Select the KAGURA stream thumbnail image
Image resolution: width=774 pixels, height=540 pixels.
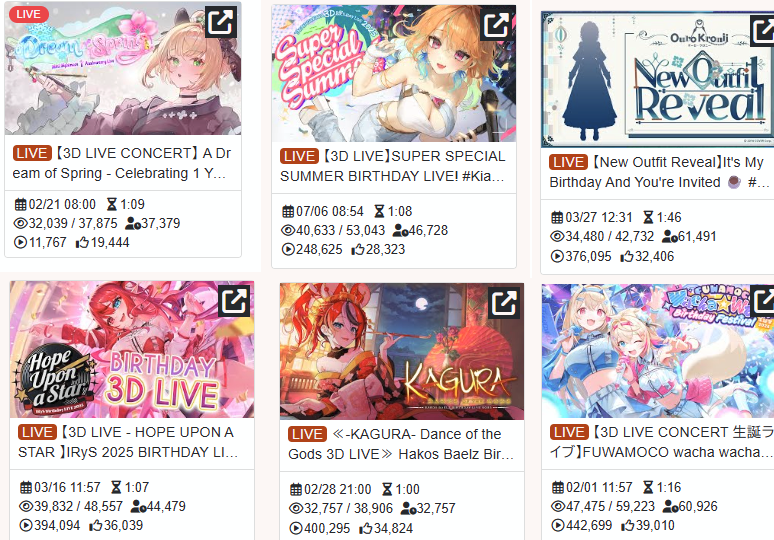(x=402, y=351)
